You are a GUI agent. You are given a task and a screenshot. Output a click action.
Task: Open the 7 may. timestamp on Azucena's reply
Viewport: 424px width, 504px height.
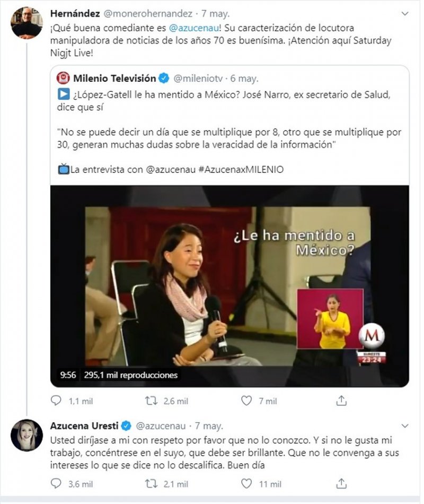(x=208, y=425)
